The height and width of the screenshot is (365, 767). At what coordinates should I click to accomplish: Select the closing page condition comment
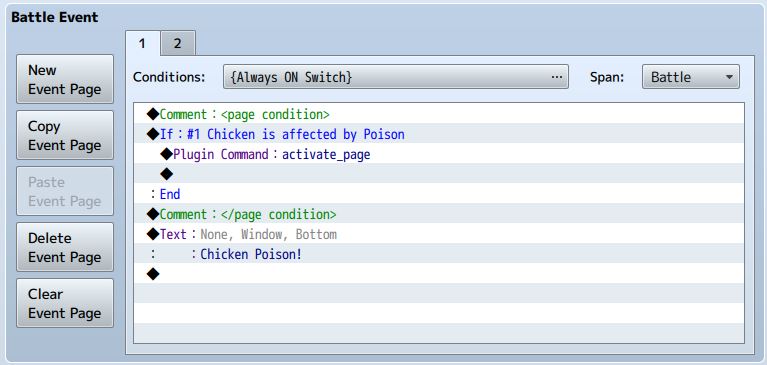click(439, 214)
